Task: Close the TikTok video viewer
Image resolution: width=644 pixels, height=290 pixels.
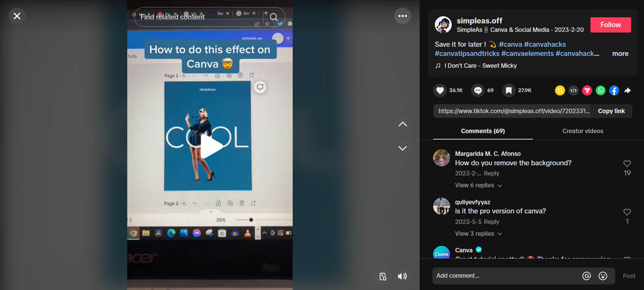Action: tap(17, 16)
